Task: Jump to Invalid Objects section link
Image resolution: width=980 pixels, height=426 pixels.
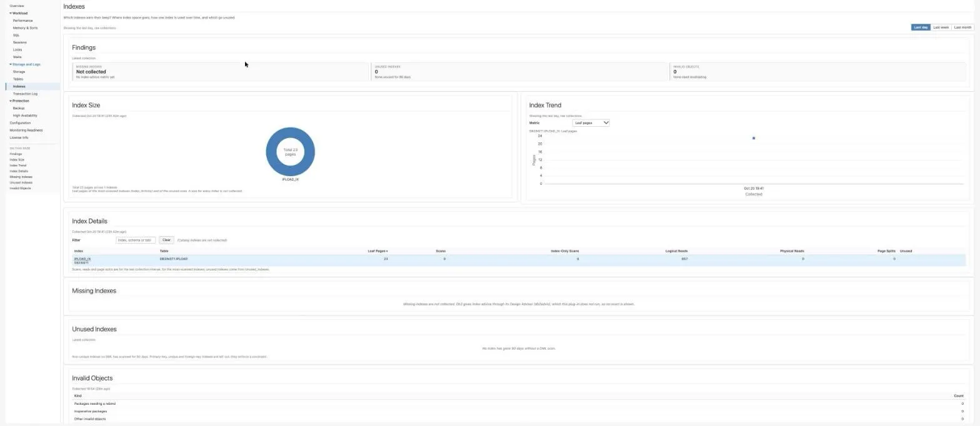Action: tap(20, 188)
